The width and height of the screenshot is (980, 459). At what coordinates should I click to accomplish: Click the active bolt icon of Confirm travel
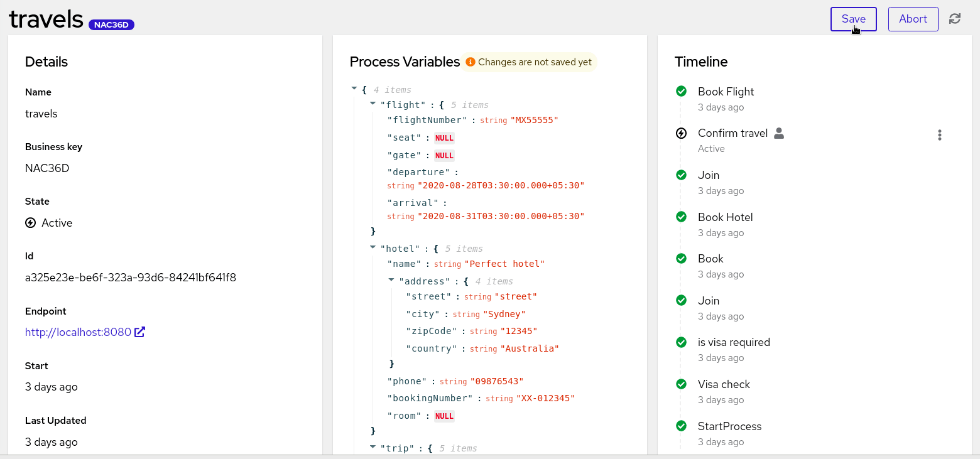click(x=681, y=133)
